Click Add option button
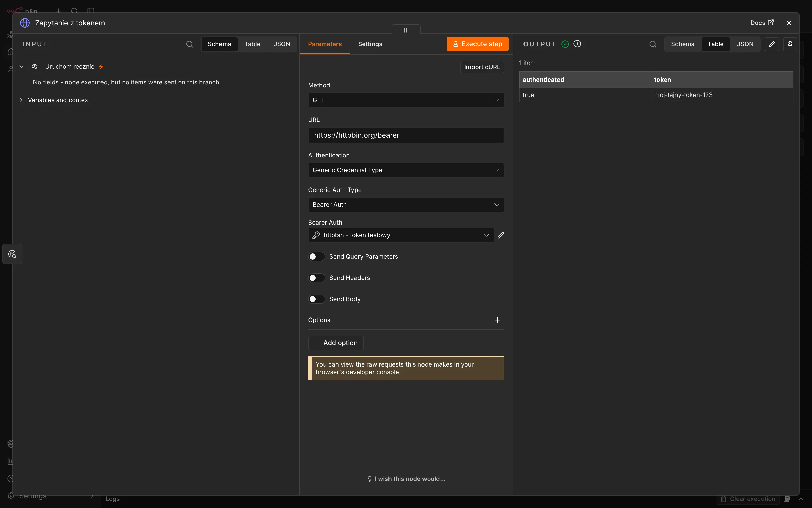This screenshot has width=812, height=508. (x=335, y=343)
